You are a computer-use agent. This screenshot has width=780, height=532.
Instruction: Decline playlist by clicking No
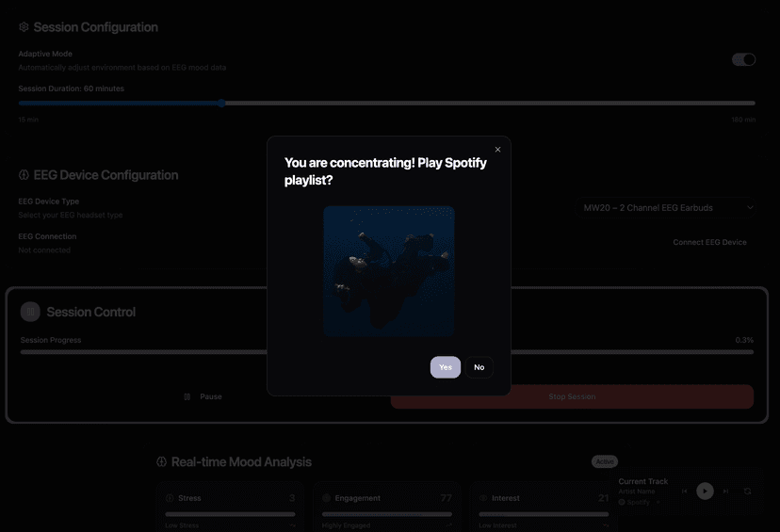point(479,367)
